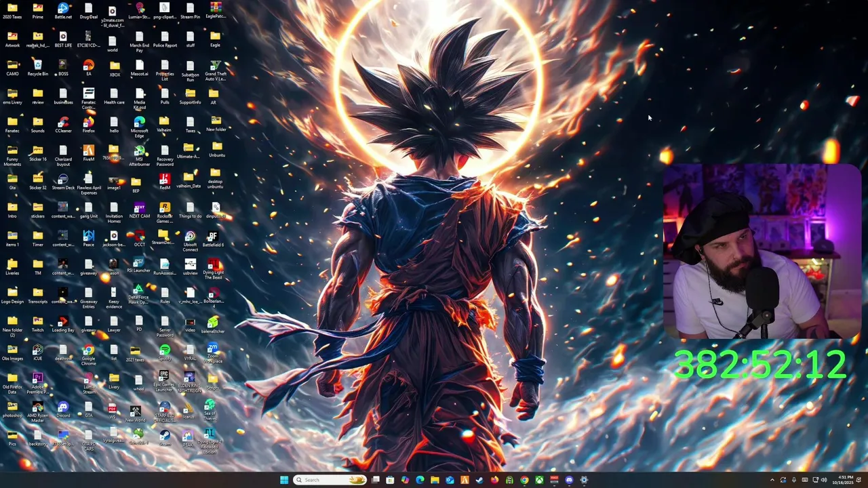
Task: Select the CCleaner desktop shortcut
Action: 63,125
